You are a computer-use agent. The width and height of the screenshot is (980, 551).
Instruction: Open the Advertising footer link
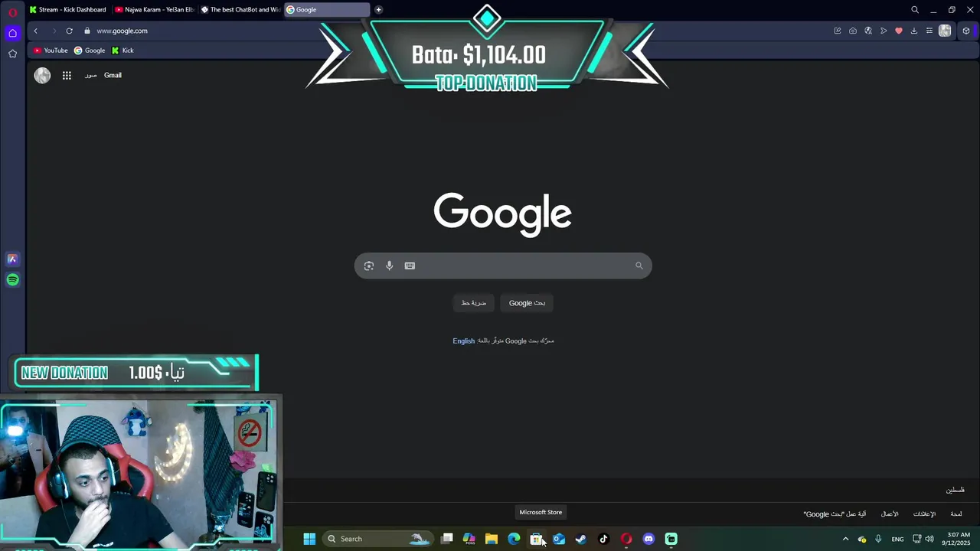924,514
